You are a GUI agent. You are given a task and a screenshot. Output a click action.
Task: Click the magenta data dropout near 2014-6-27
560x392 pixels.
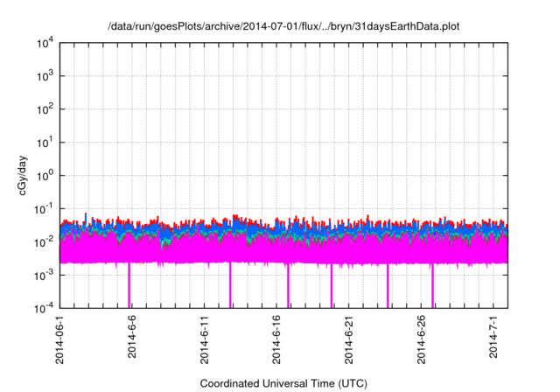point(432,285)
